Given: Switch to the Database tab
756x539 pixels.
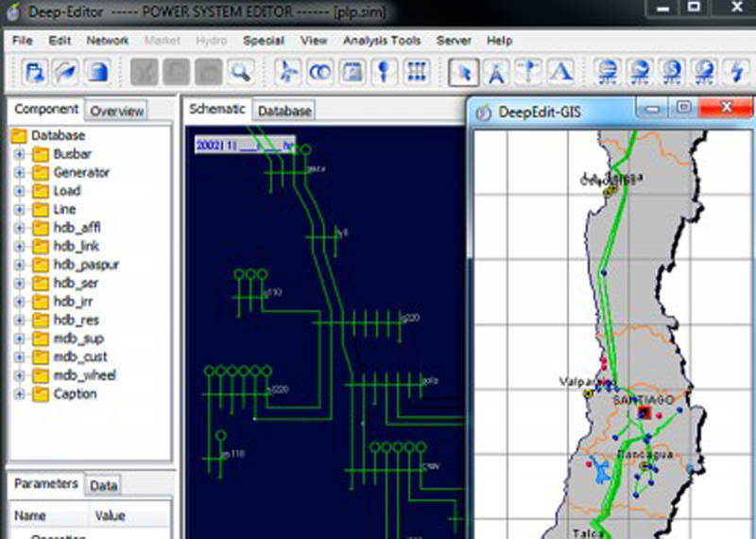Looking at the screenshot, I should [x=284, y=111].
